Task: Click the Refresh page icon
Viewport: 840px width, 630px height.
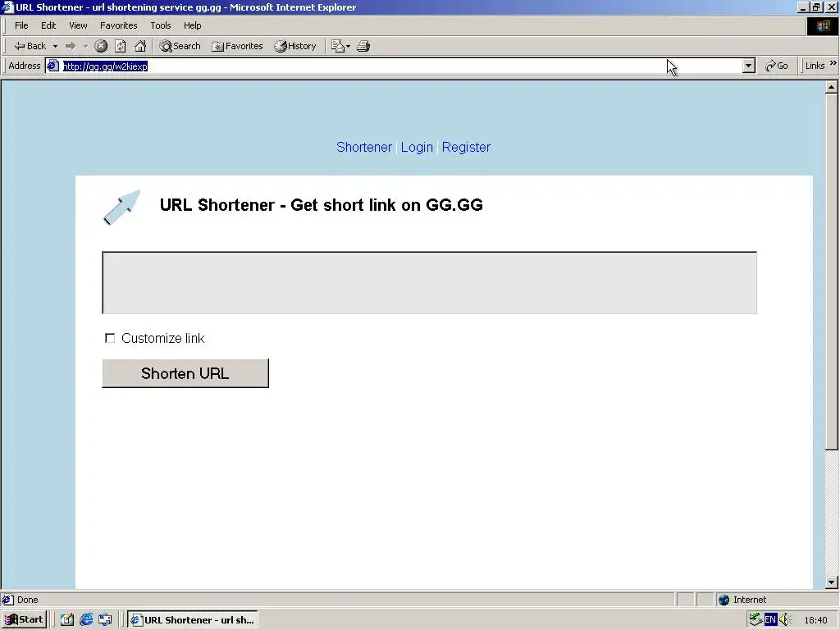Action: pyautogui.click(x=121, y=46)
